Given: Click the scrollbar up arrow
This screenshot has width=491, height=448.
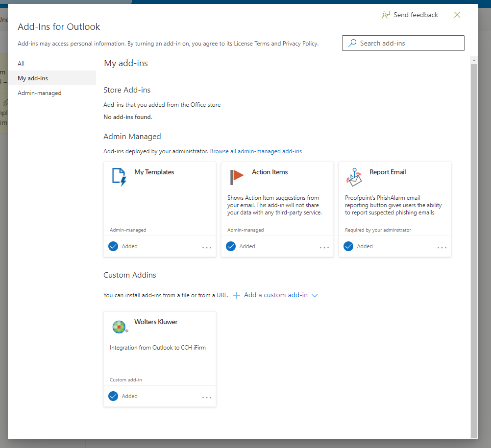Looking at the screenshot, I should tap(473, 60).
